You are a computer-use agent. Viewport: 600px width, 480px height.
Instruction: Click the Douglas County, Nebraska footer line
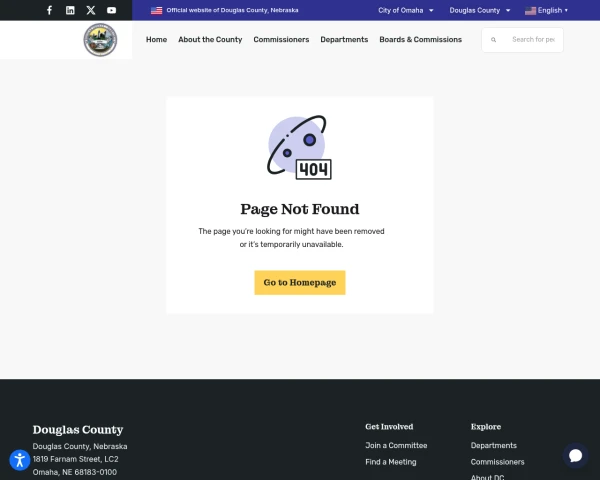point(80,446)
